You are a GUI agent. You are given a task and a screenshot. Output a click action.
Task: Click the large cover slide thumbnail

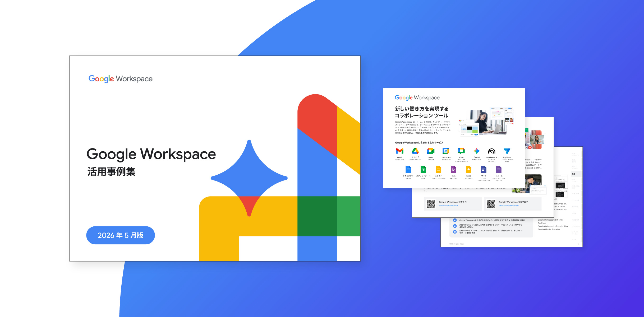coord(215,158)
